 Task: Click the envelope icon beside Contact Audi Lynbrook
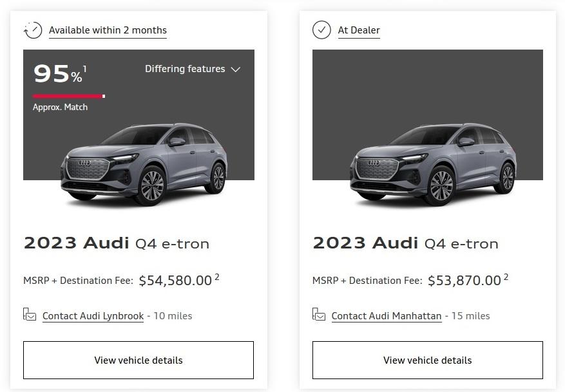point(30,315)
